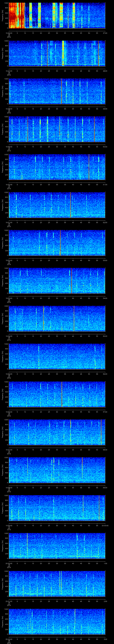Select the spectrogram panel starting 19:57:00

coord(57,432)
